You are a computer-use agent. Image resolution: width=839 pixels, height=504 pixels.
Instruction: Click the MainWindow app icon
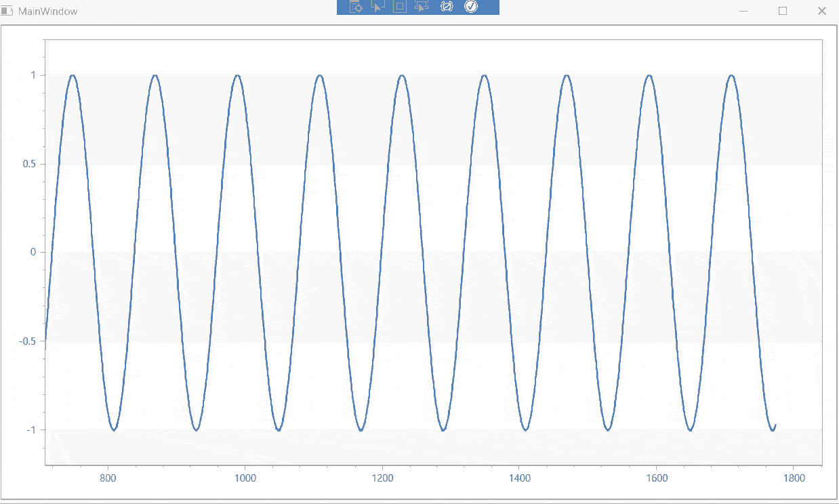tap(7, 12)
